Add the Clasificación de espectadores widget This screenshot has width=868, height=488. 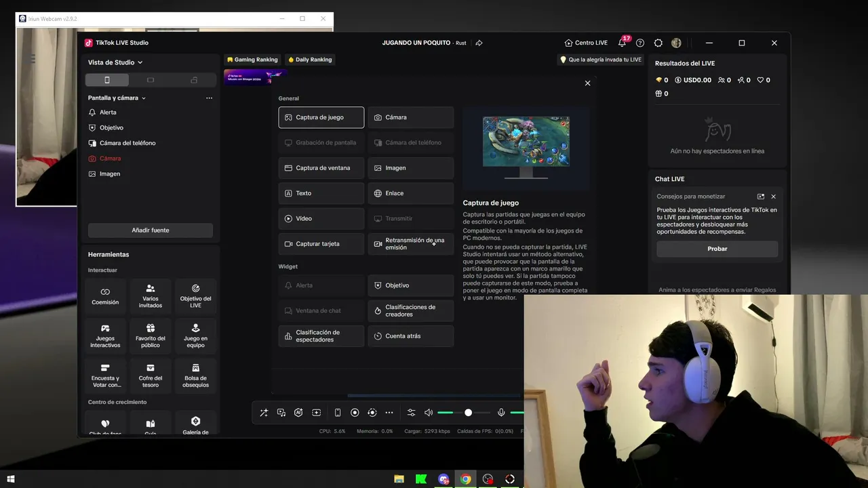pos(321,336)
